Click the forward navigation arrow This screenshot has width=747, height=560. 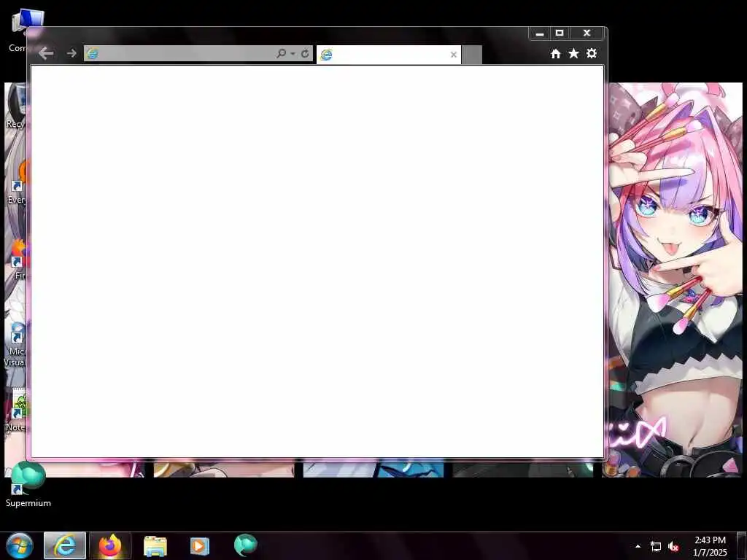(x=71, y=53)
